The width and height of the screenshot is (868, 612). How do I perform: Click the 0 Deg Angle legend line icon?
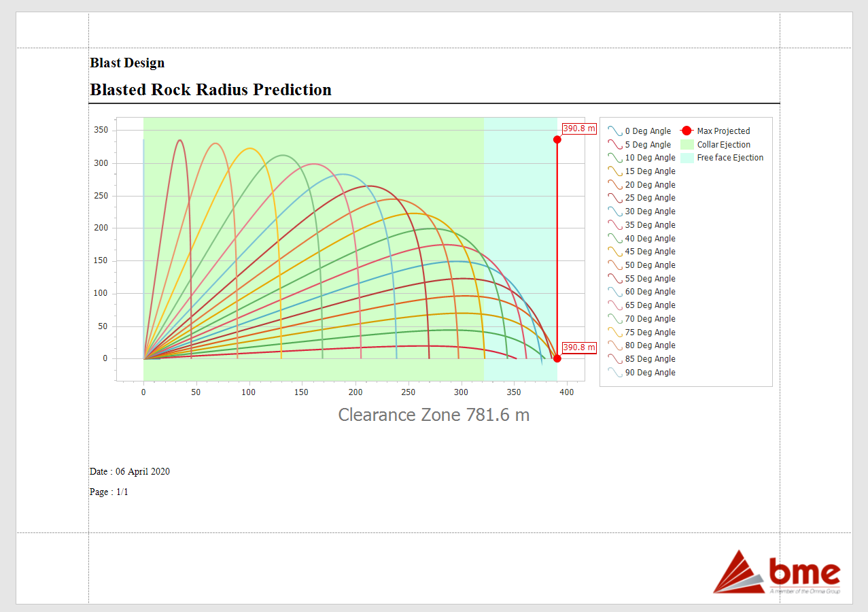tap(615, 131)
